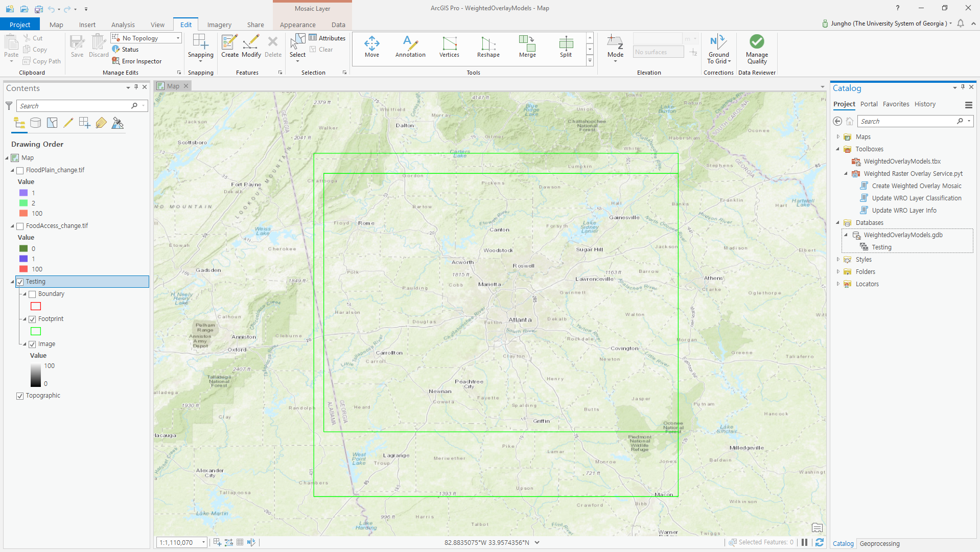Refresh the map view
Image resolution: width=980 pixels, height=552 pixels.
click(x=820, y=542)
